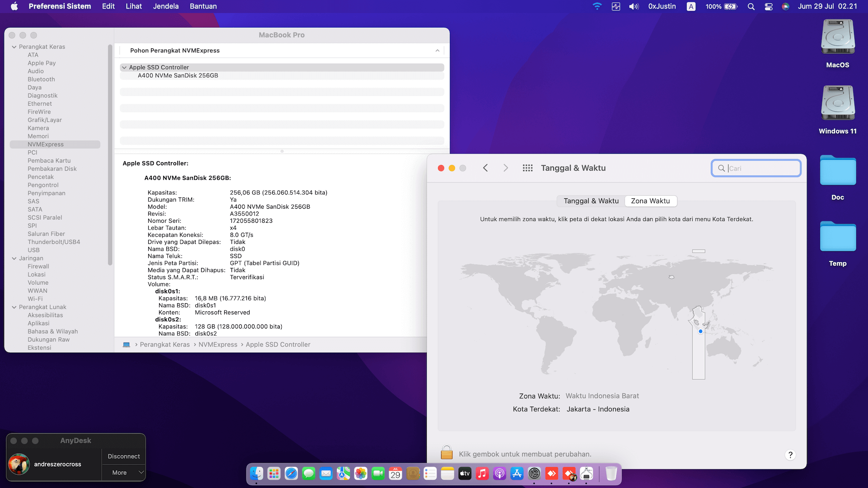Viewport: 868px width, 488px height.
Task: Open Wi-Fi status in the menu bar
Action: click(x=597, y=6)
